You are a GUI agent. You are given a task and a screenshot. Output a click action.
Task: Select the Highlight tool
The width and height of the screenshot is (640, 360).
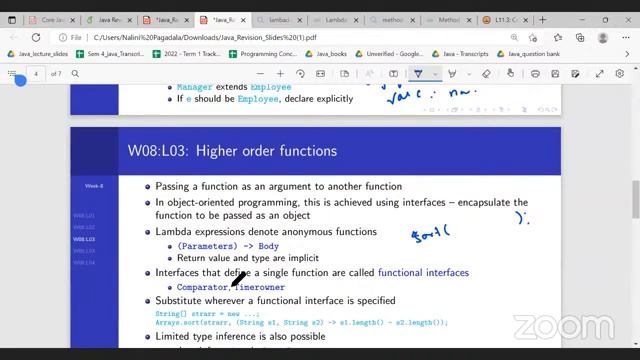[452, 74]
